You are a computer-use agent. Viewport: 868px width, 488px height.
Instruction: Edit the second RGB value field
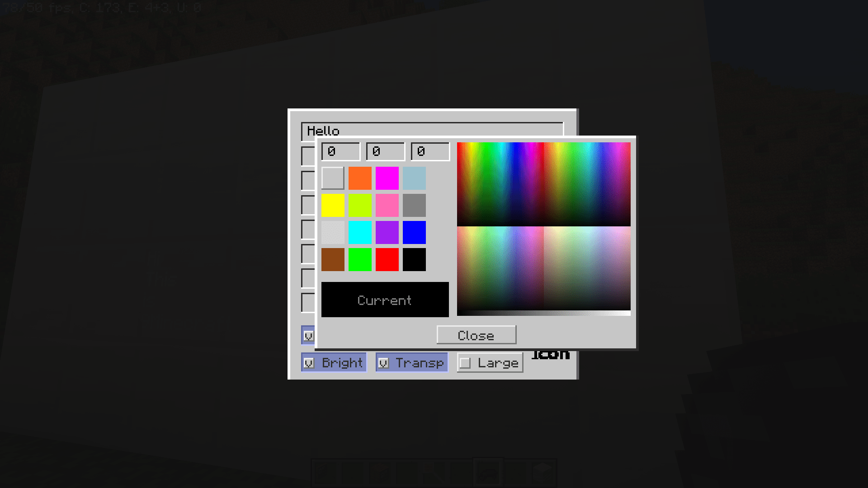click(385, 151)
